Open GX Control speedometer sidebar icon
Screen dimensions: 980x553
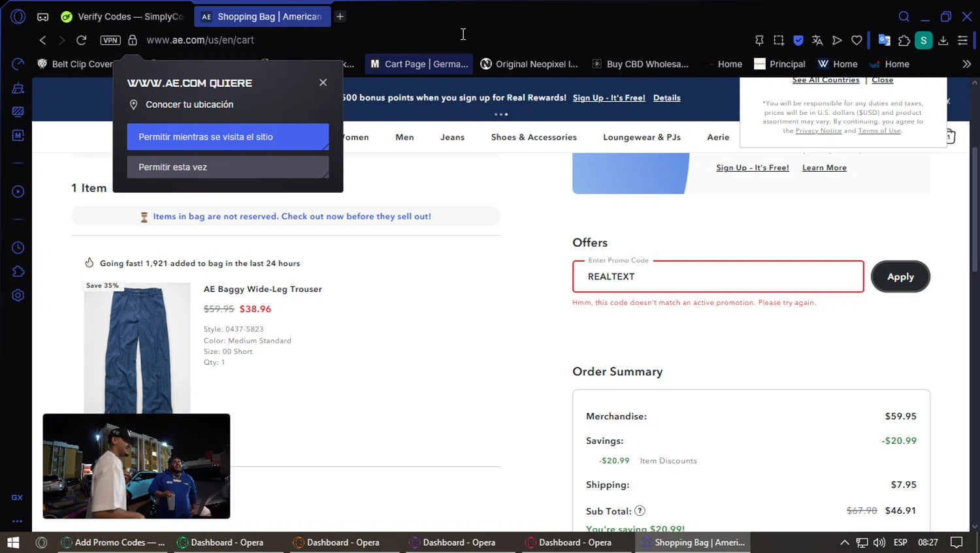(18, 64)
